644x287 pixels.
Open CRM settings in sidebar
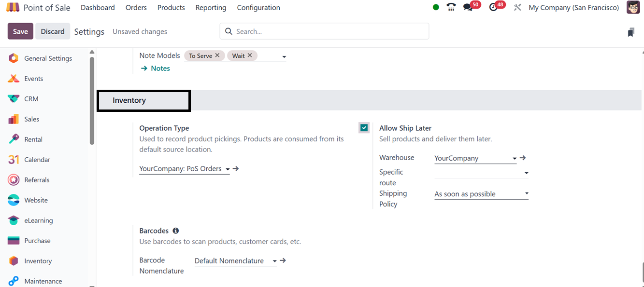click(31, 99)
